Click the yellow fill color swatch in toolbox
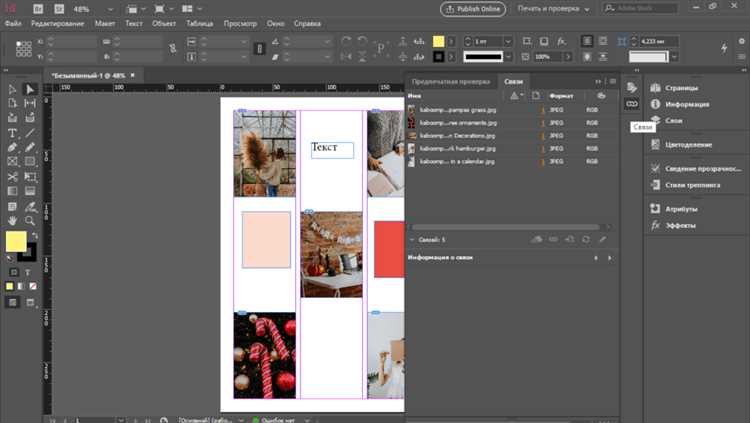 [15, 241]
